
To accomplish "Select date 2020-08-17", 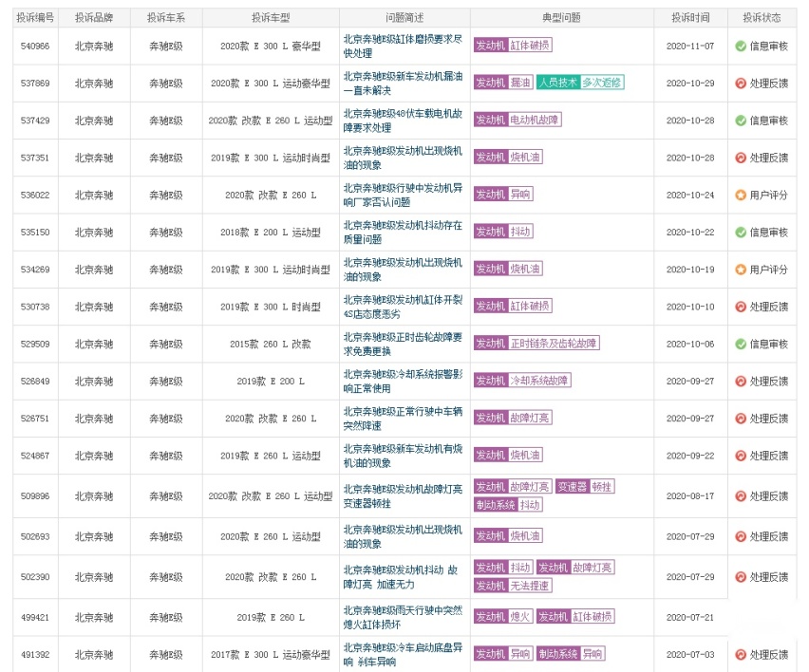I will (690, 496).
